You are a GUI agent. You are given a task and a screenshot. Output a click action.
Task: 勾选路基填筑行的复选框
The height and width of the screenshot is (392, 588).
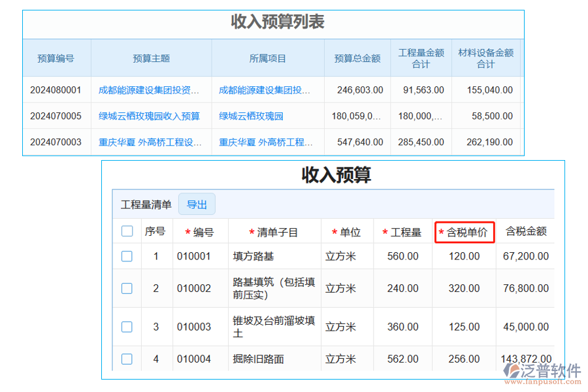127,288
